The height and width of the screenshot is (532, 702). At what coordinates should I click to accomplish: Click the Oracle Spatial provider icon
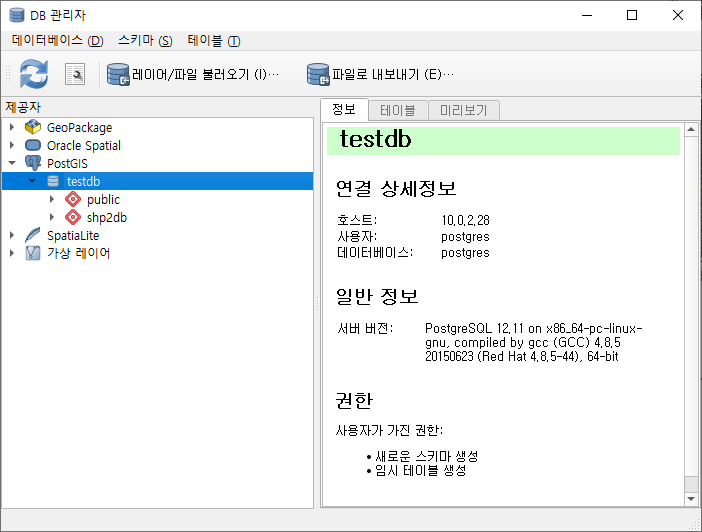[33, 145]
